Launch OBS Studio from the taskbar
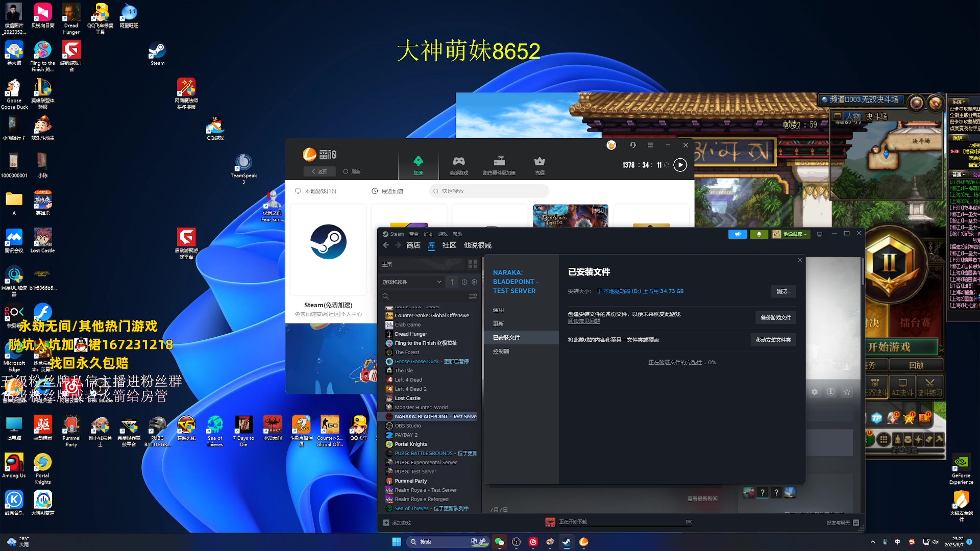Image resolution: width=980 pixels, height=551 pixels. coord(516,542)
